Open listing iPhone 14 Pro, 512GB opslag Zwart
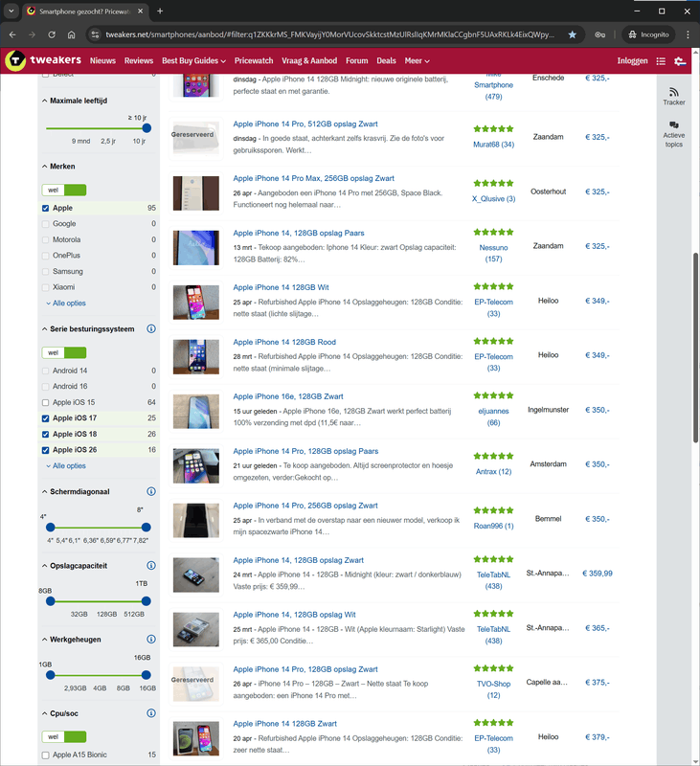 click(305, 124)
